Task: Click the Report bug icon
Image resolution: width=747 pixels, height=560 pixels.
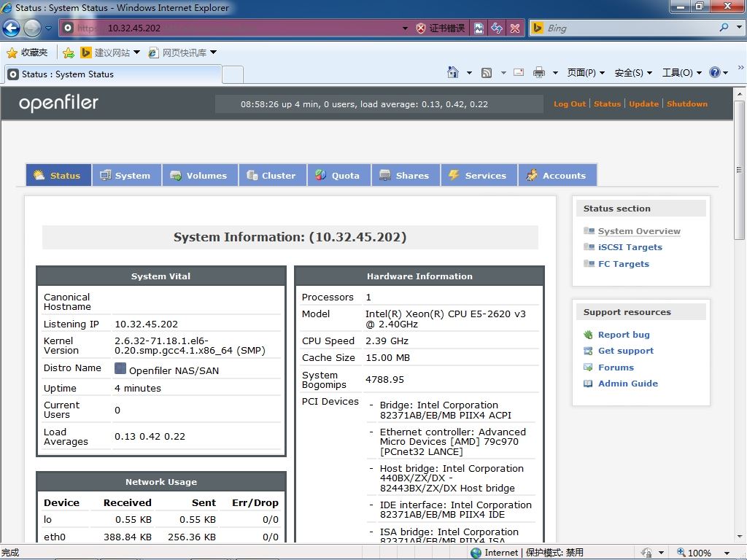Action: pos(589,335)
